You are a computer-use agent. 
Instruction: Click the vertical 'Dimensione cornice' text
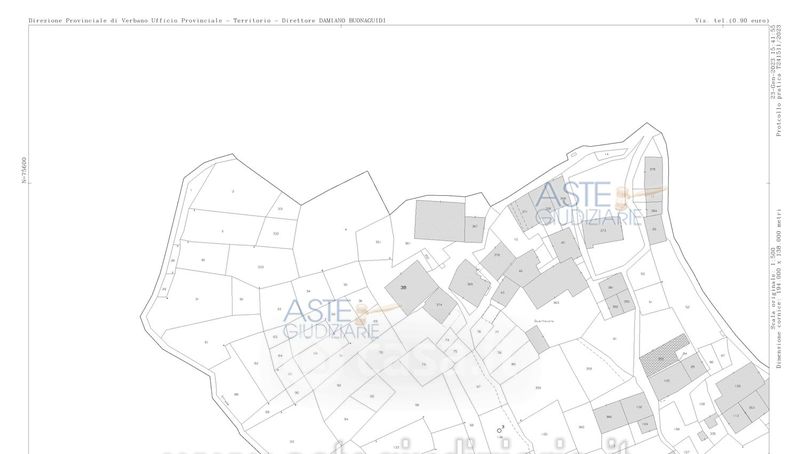(780, 310)
